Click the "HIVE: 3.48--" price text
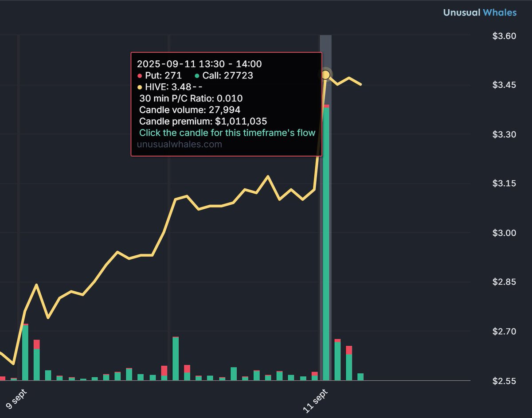The height and width of the screenshot is (418, 532). click(173, 87)
